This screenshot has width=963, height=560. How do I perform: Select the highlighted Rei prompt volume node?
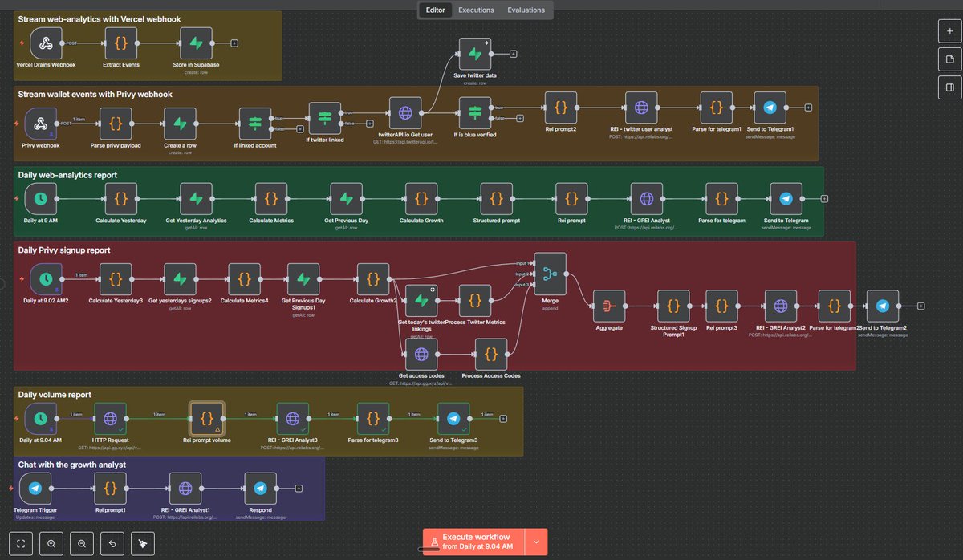[207, 418]
